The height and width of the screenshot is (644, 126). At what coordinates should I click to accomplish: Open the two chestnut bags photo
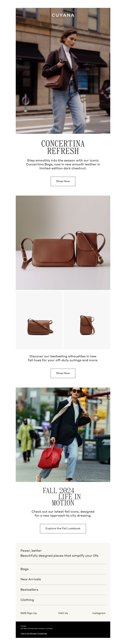click(x=63, y=242)
